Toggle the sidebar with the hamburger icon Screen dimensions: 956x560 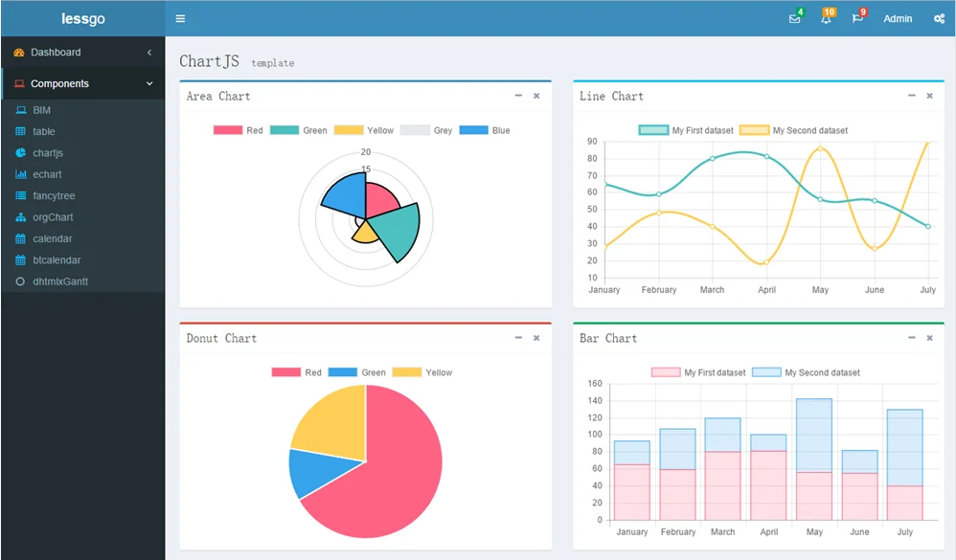[x=180, y=18]
